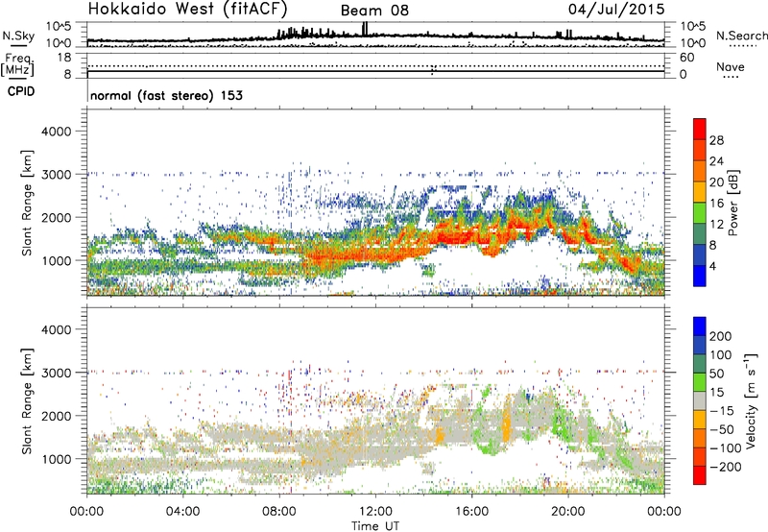
Task: Click the '2000' tick on power panel
Action: pyautogui.click(x=56, y=217)
